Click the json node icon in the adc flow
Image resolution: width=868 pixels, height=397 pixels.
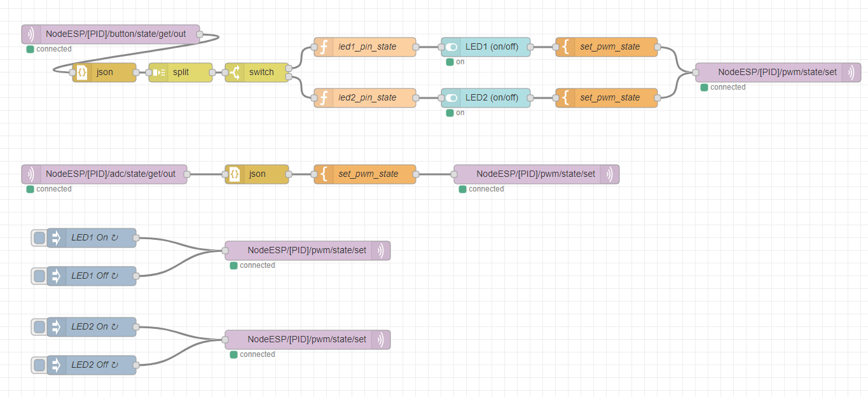click(235, 174)
